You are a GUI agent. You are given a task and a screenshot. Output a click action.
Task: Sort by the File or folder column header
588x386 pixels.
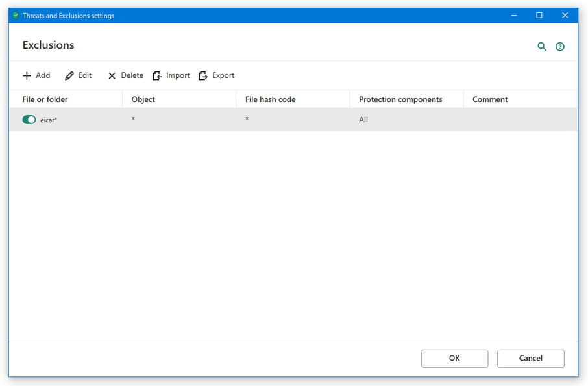coord(66,99)
